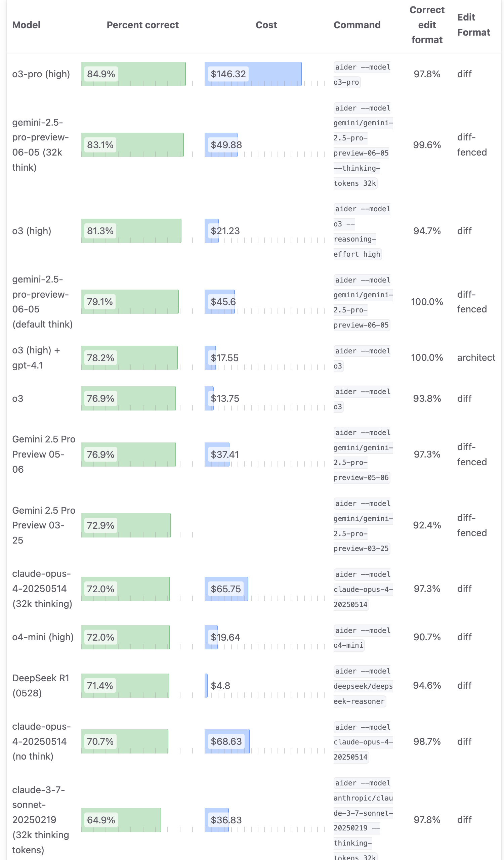This screenshot has height=860, width=504.
Task: Click the 71.4% green progress bar
Action: click(x=125, y=686)
